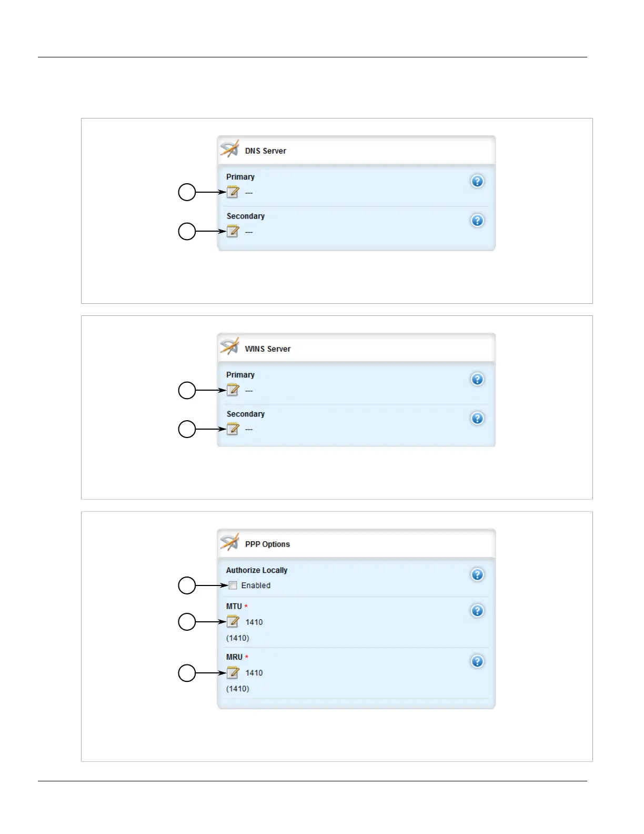Screen dimensions: 644x834
Task: Open help for WINS Secondary field
Action: (x=477, y=418)
